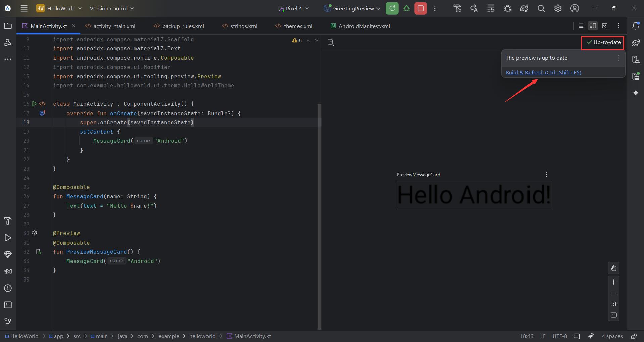The height and width of the screenshot is (342, 644).
Task: Select the Hello Android! preview card
Action: [x=474, y=195]
